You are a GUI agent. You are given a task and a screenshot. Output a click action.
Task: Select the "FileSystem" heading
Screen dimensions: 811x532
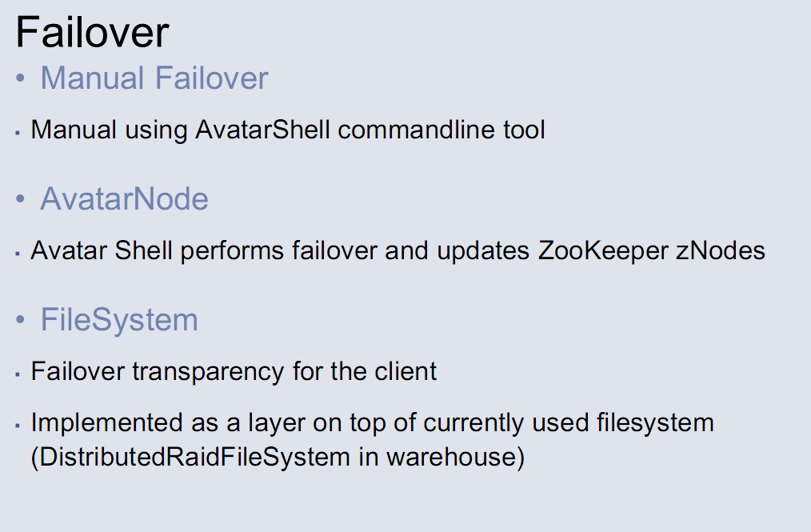pyautogui.click(x=119, y=320)
